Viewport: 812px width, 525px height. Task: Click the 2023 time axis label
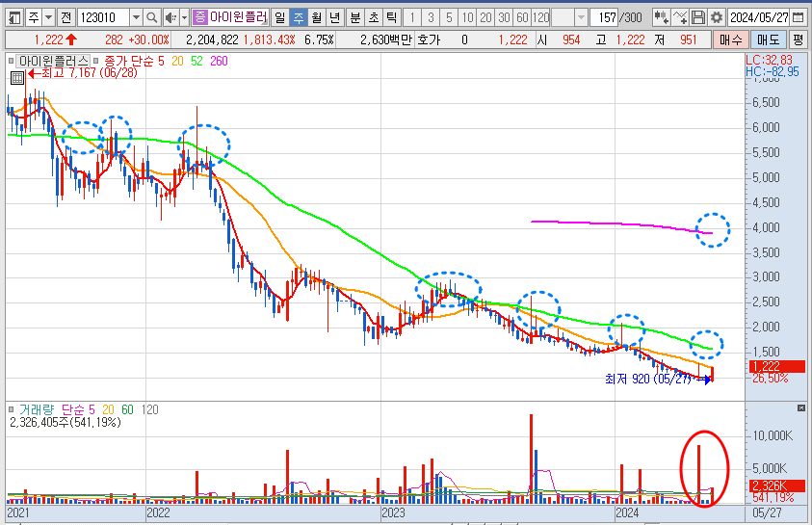click(393, 513)
